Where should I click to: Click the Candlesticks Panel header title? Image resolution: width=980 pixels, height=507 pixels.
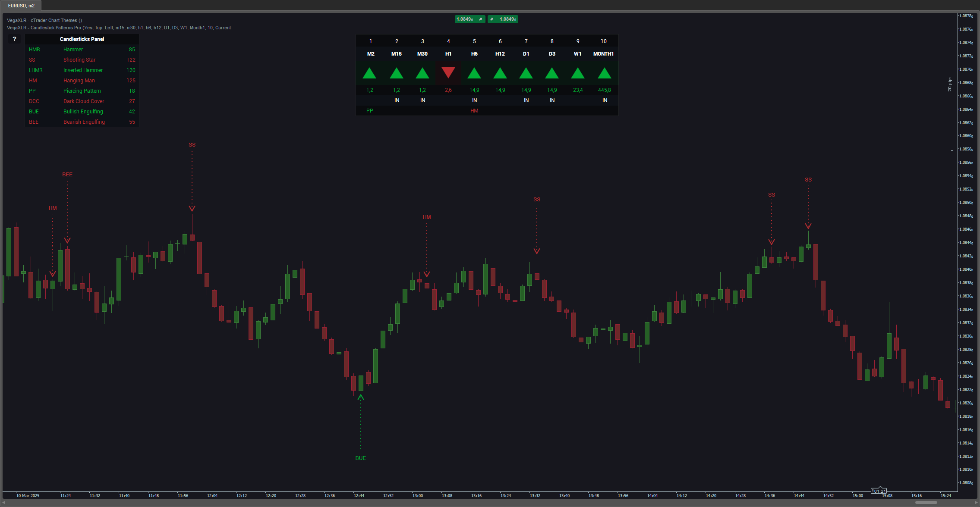pos(82,39)
